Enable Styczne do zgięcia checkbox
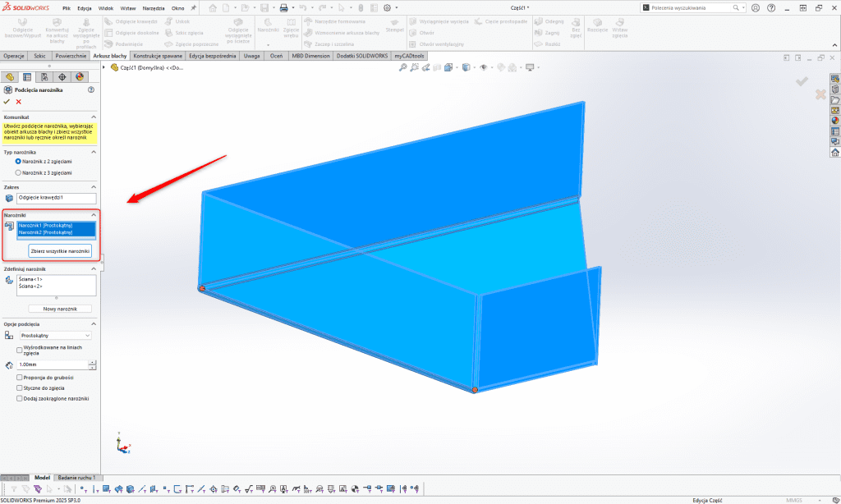 click(x=20, y=387)
